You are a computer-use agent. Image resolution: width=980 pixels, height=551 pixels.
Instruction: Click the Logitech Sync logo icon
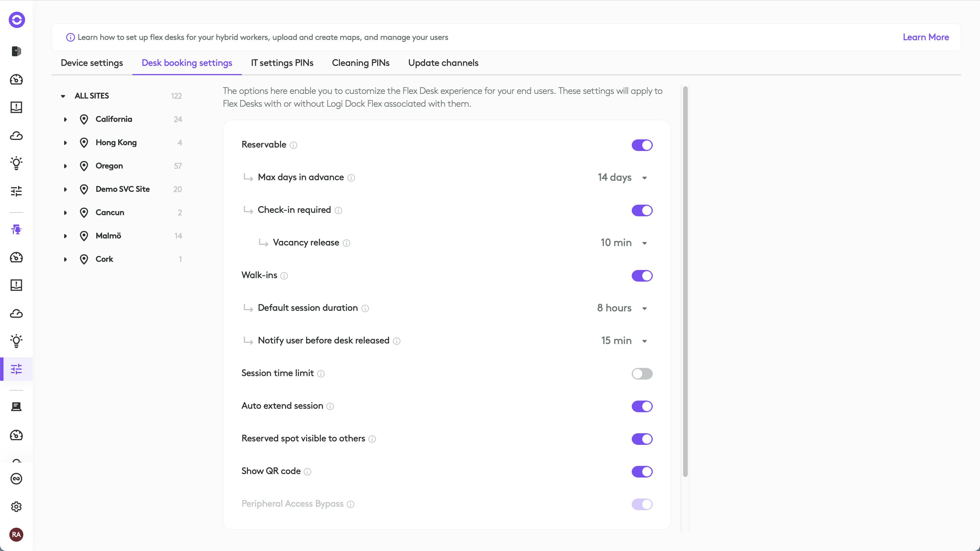[x=17, y=20]
